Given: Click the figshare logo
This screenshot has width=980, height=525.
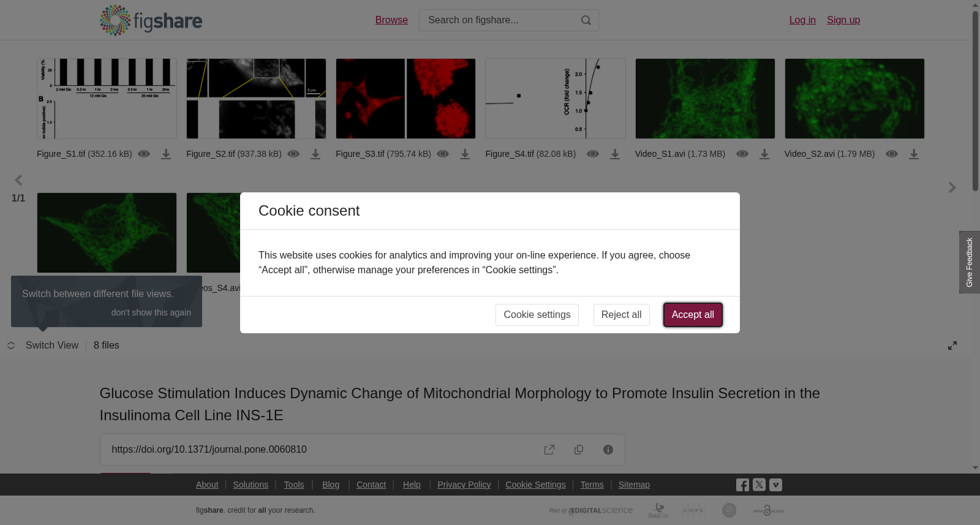Looking at the screenshot, I should click(151, 20).
